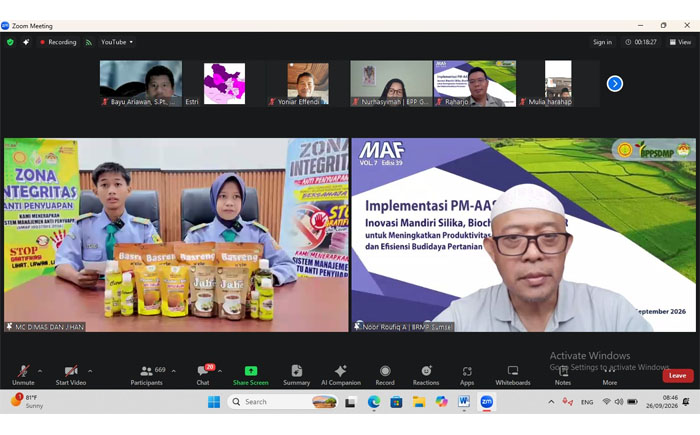Viewport: 700px width, 435px height.
Task: Open the notifications bell icon
Action: (686, 402)
